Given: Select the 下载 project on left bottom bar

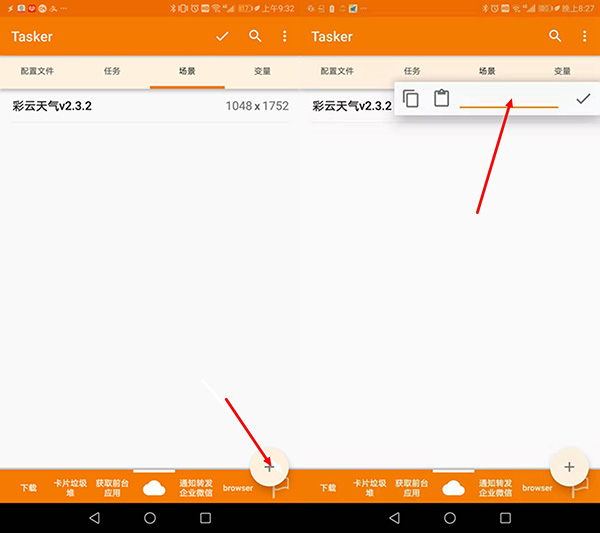Looking at the screenshot, I should (28, 488).
